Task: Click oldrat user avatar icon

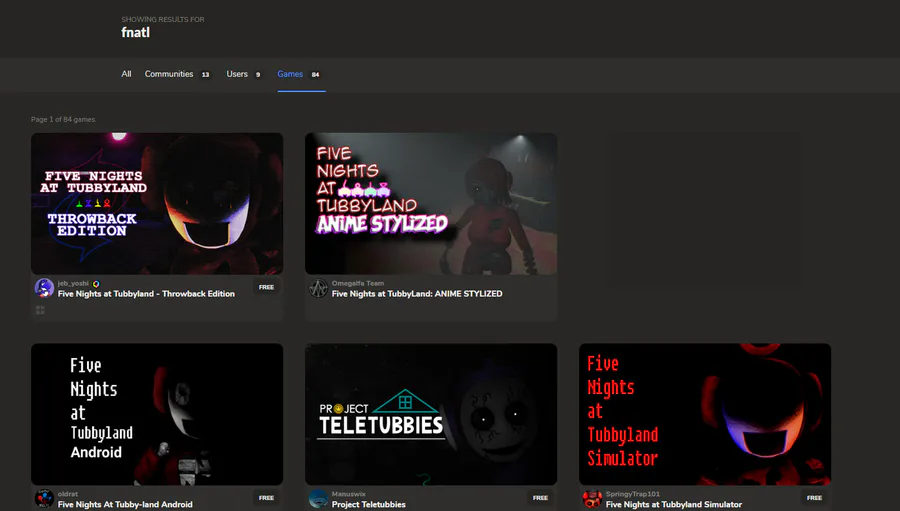Action: [44, 498]
